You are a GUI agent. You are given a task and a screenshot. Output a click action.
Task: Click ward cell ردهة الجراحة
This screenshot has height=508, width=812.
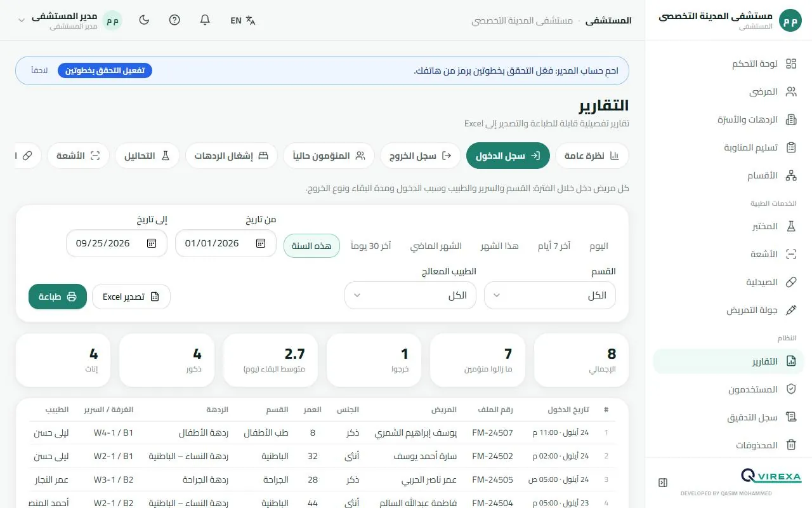204,480
